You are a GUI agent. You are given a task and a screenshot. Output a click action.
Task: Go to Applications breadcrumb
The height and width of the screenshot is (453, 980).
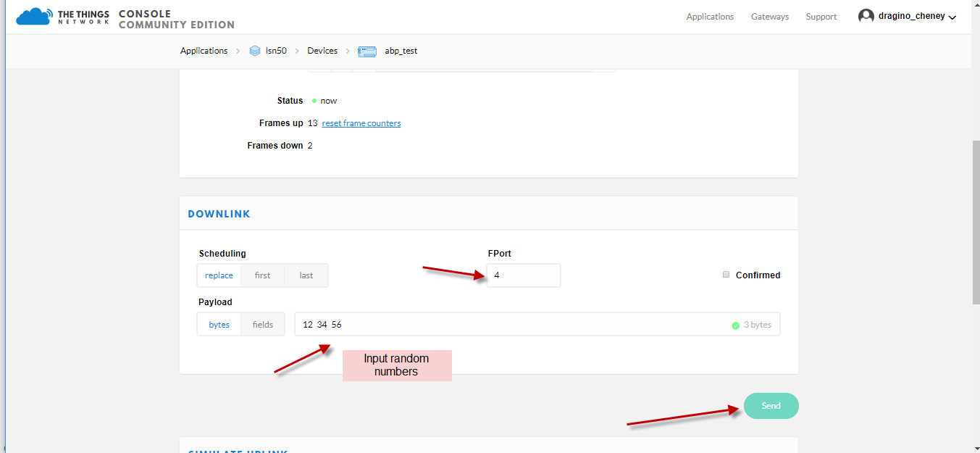point(204,51)
